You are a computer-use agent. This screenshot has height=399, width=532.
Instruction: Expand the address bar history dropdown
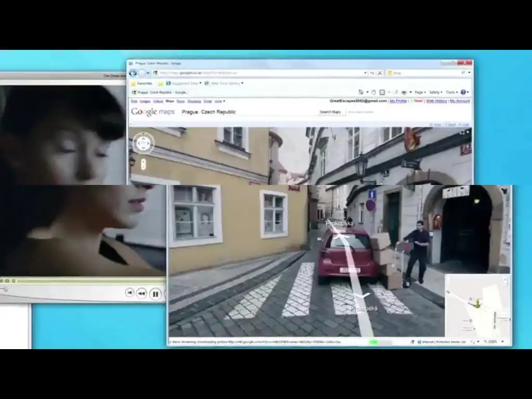(x=365, y=73)
